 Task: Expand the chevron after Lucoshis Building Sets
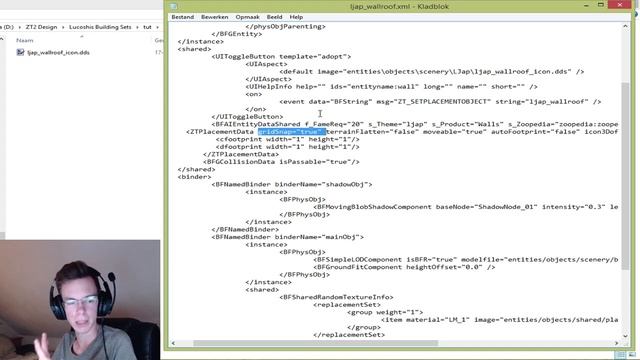(x=137, y=27)
